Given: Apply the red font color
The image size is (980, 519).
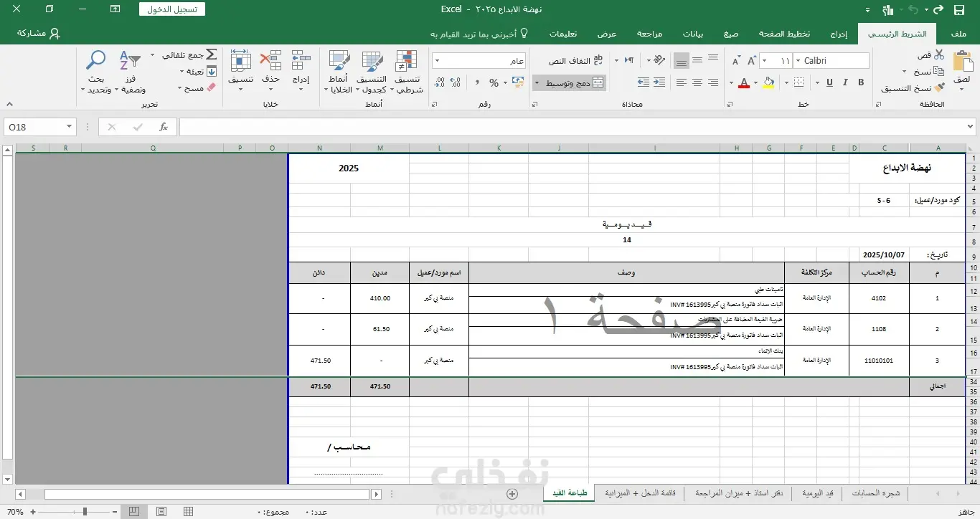Looking at the screenshot, I should 744,82.
